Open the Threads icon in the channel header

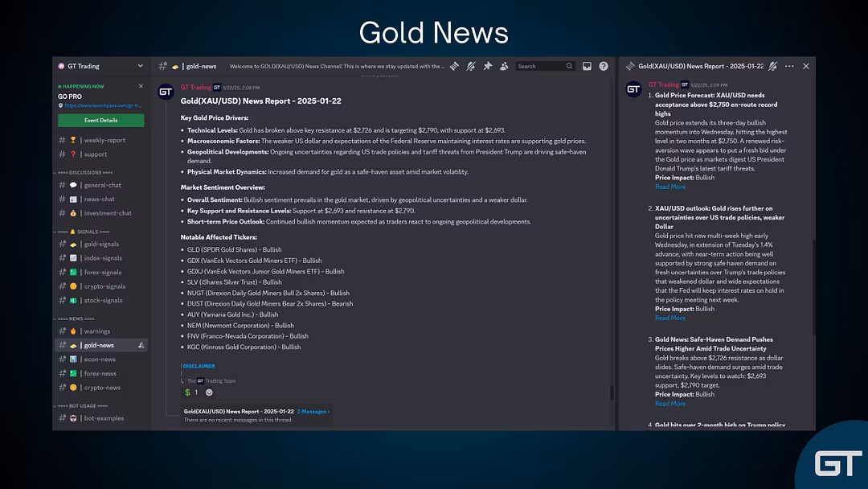click(454, 66)
